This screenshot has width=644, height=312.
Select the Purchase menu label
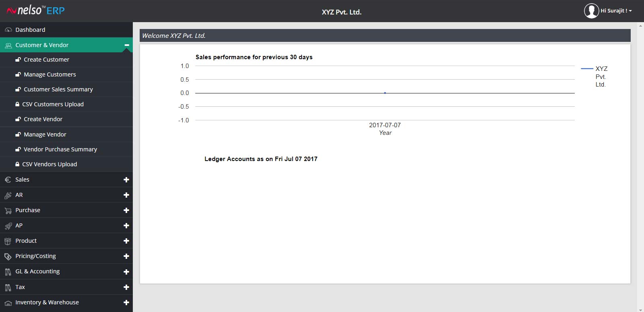coord(28,210)
